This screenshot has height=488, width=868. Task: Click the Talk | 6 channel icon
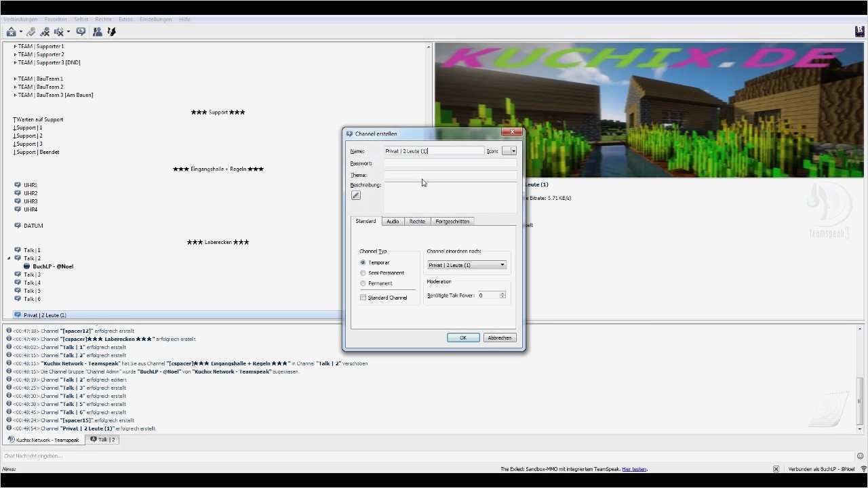point(18,299)
